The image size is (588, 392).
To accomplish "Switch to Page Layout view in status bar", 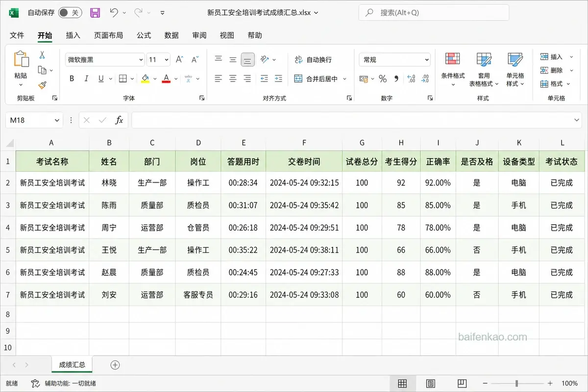I will pyautogui.click(x=431, y=383).
